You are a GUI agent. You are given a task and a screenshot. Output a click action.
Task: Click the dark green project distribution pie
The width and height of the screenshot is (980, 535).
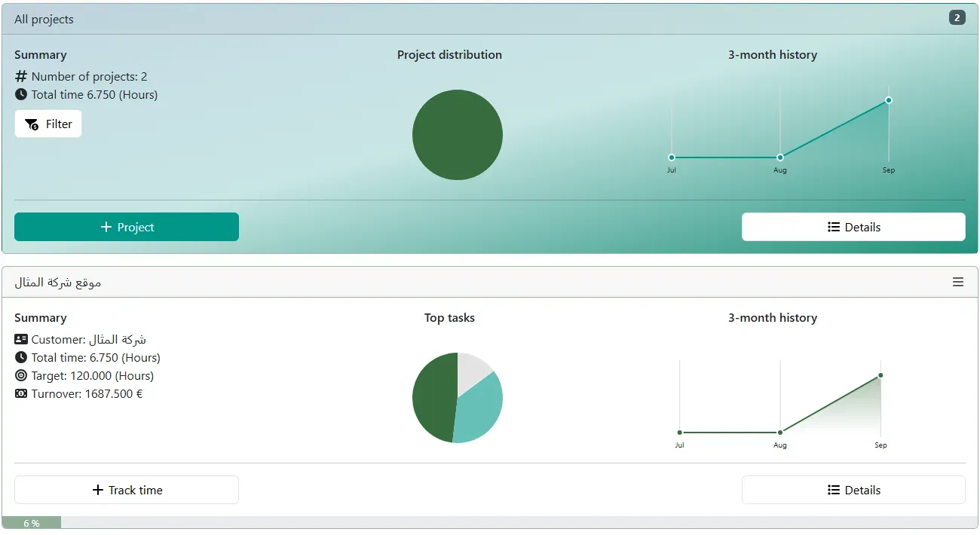click(458, 135)
